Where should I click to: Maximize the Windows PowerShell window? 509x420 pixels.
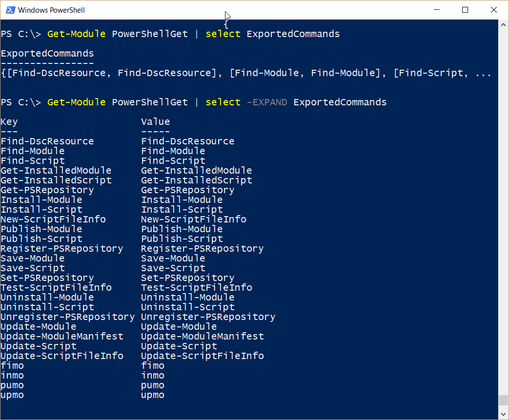click(x=465, y=10)
